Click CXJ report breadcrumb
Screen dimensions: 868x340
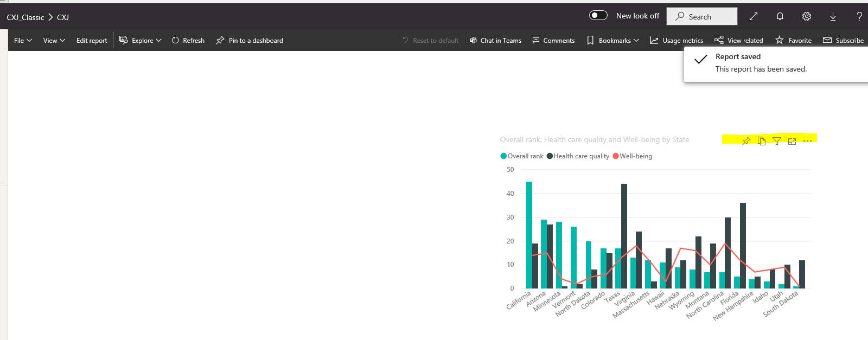[63, 17]
